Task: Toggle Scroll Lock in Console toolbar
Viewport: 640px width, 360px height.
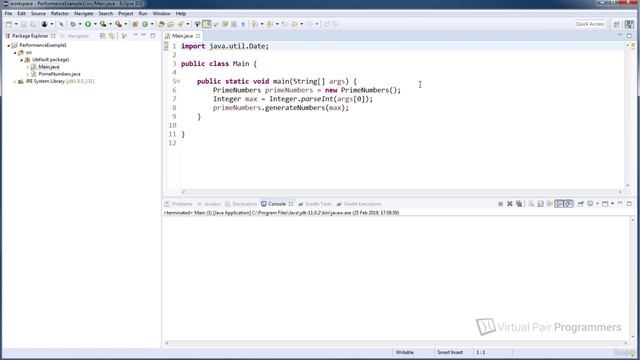Action: 540,204
